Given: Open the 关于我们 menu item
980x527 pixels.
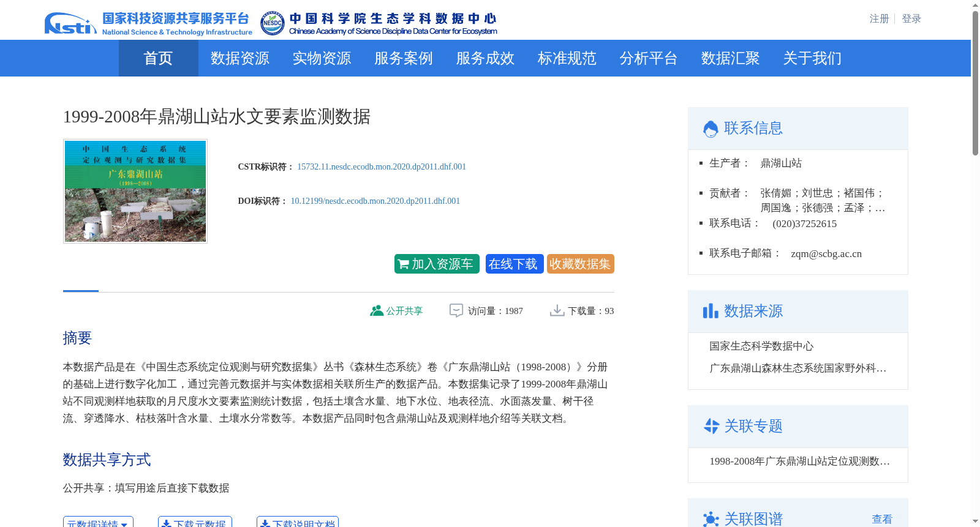Looking at the screenshot, I should (812, 58).
